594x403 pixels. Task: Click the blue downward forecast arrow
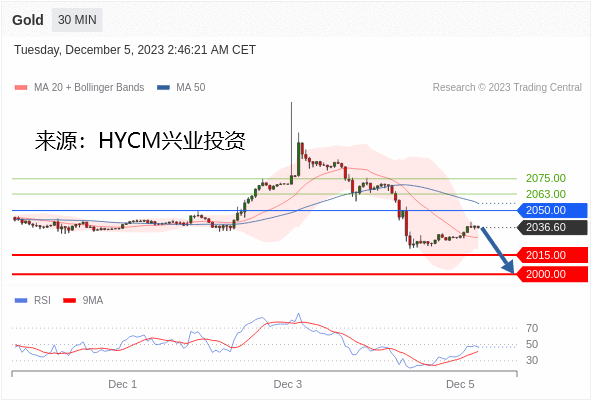tap(498, 250)
